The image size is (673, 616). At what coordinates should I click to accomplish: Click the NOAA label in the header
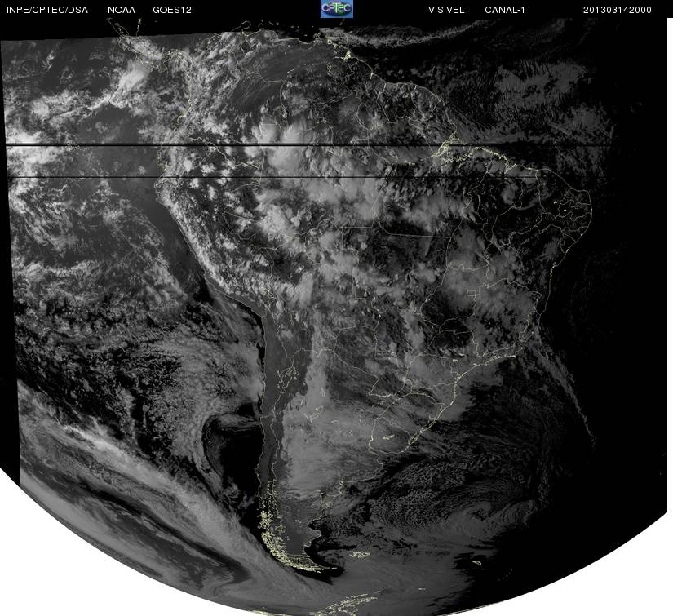[x=122, y=10]
